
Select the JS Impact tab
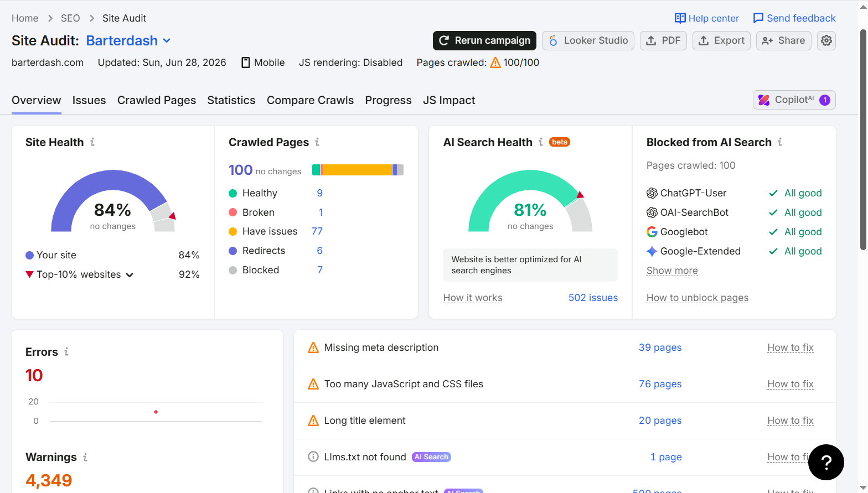[x=449, y=100]
